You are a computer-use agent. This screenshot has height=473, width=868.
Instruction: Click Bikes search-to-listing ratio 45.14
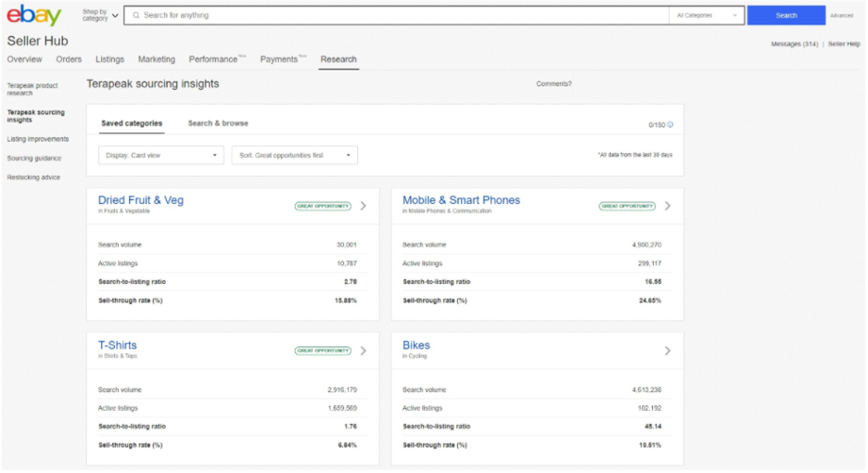click(653, 427)
